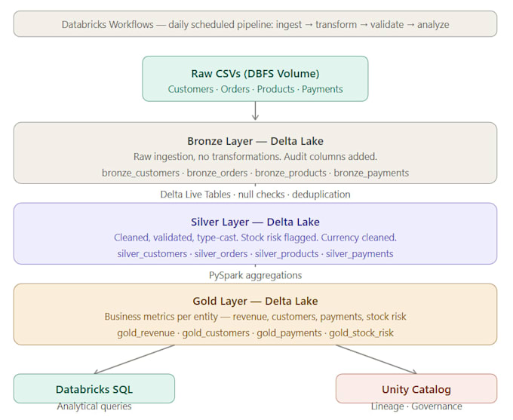Click the 'PySpark aggregations' label
Screen dimensions: 513x420
pos(255,275)
